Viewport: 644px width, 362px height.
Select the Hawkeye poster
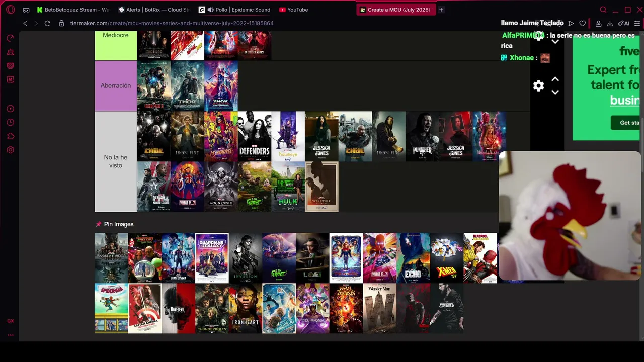pyautogui.click(x=288, y=136)
